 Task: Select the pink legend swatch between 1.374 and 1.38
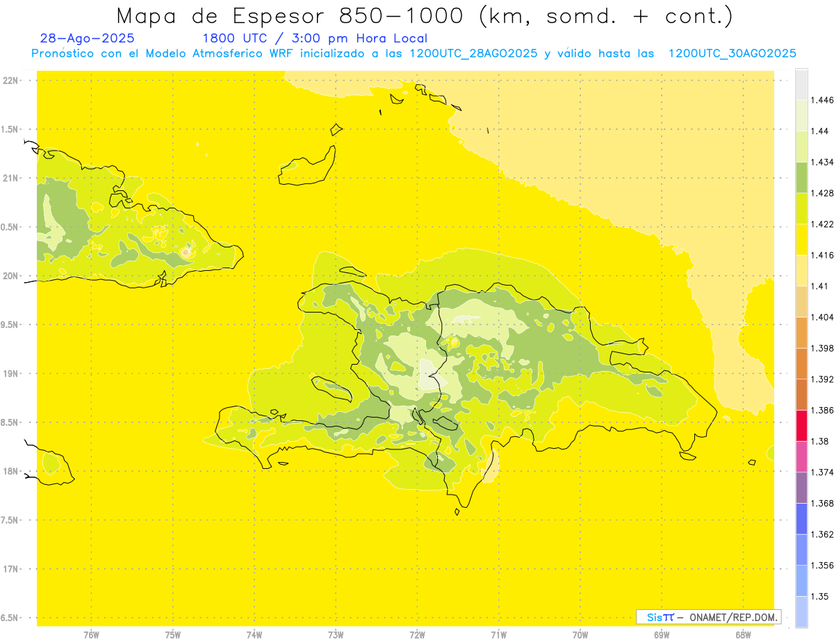(x=801, y=456)
